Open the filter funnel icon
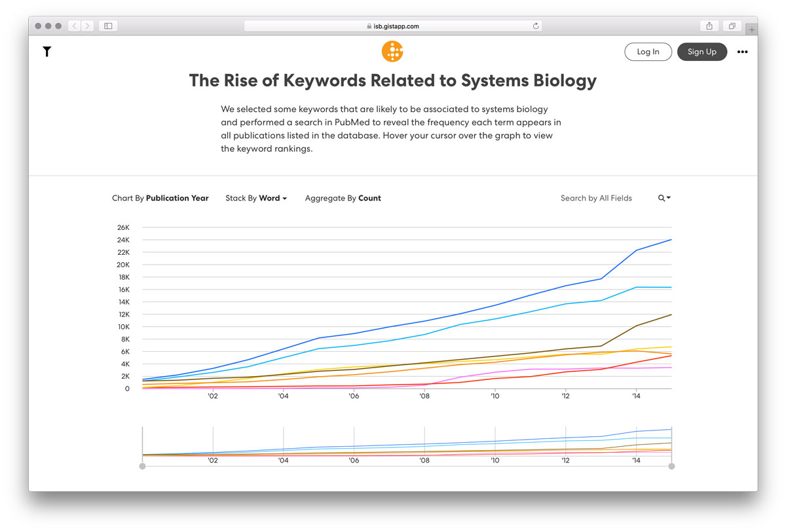This screenshot has height=532, width=786. (x=47, y=52)
